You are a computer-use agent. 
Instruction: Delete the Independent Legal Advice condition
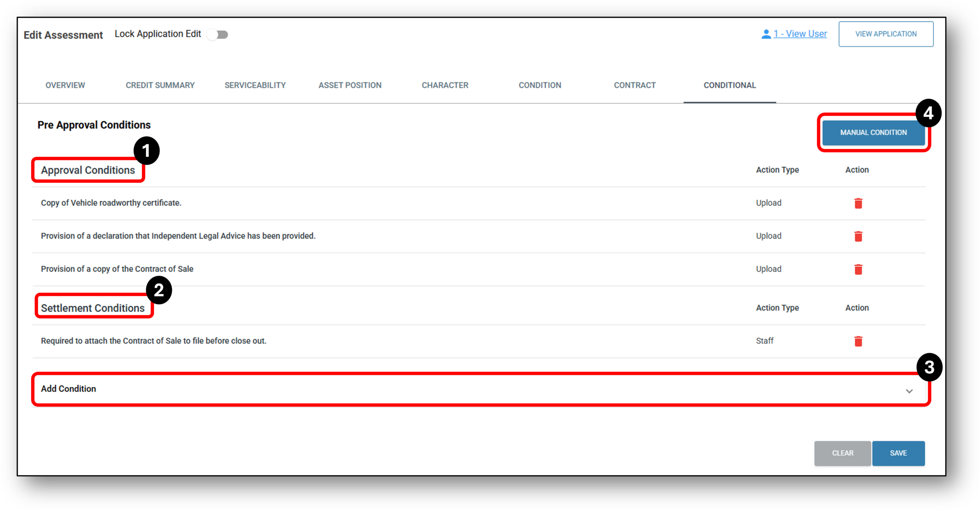859,236
